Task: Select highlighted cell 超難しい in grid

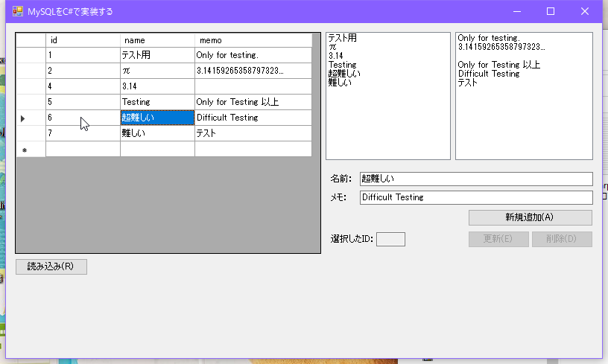Action: coord(157,118)
